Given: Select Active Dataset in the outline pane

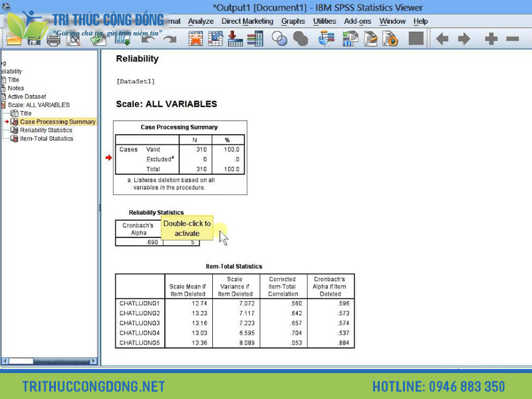Looking at the screenshot, I should coord(27,96).
